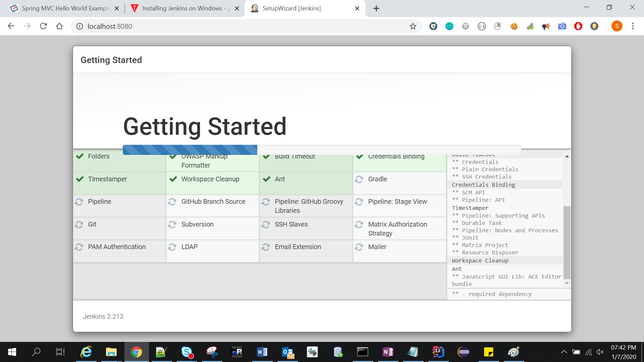Show hidden system tray icons

click(564, 352)
